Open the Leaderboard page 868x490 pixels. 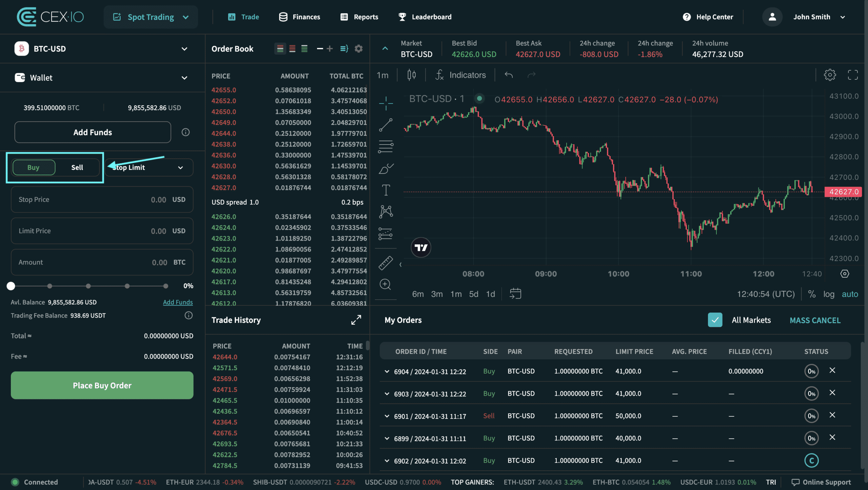pos(425,17)
